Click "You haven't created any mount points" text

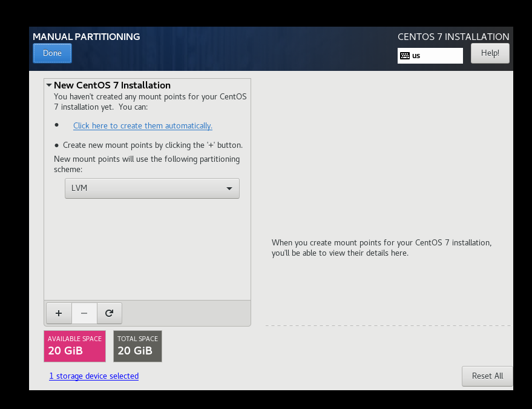(x=150, y=102)
